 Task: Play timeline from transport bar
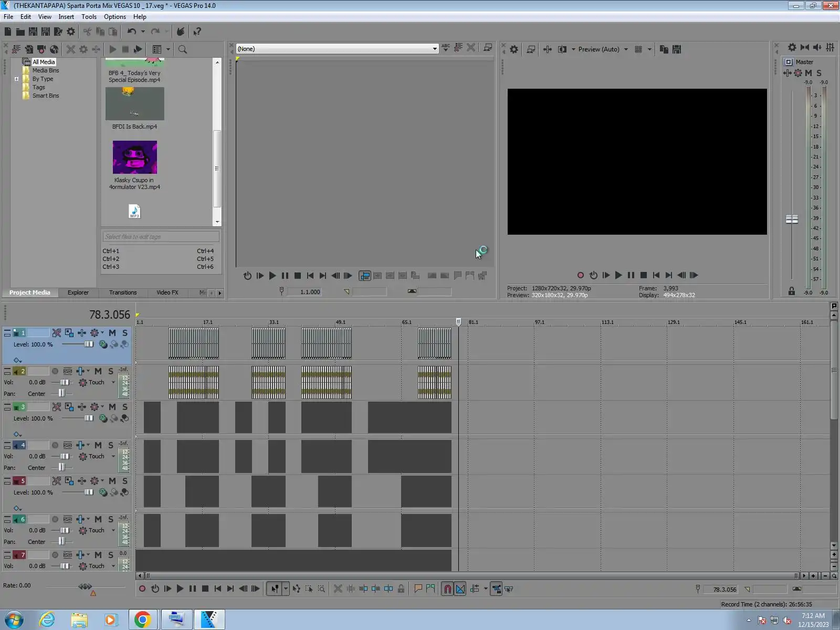[x=180, y=589]
